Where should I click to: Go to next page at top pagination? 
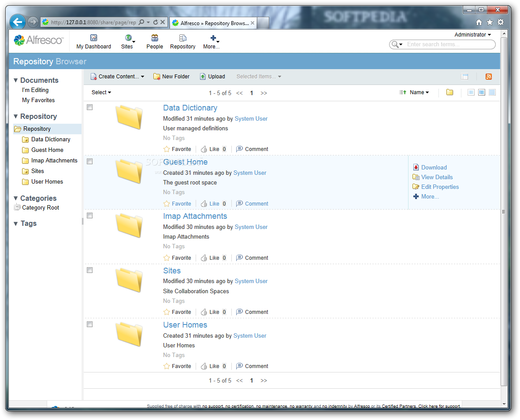click(264, 93)
